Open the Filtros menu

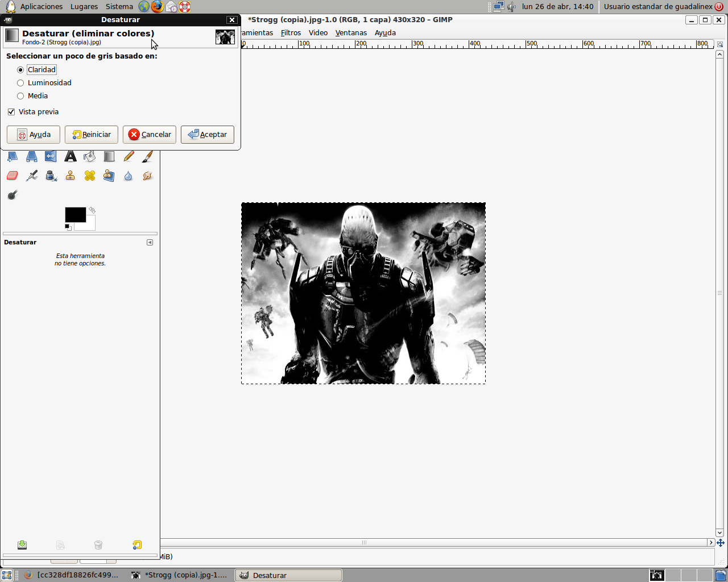[x=291, y=33]
